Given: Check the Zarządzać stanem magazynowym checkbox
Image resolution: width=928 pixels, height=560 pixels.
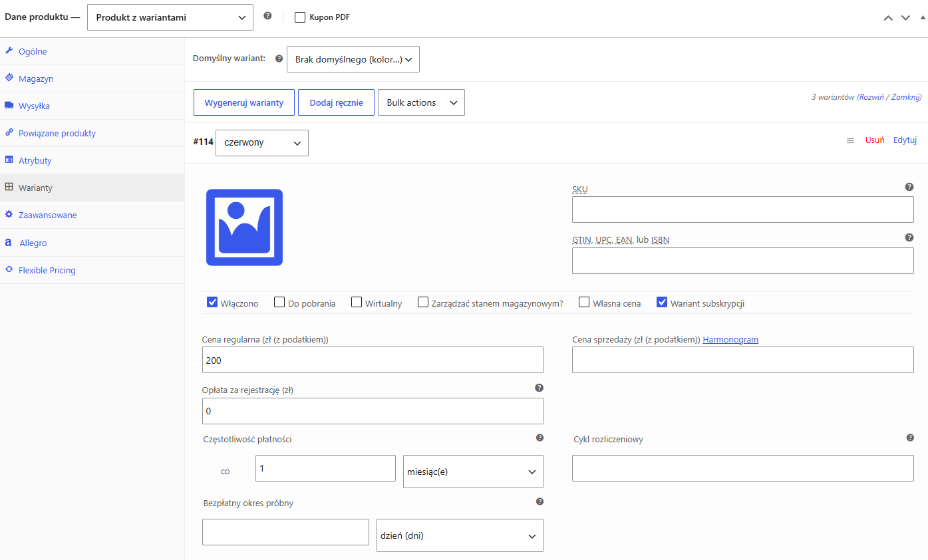Looking at the screenshot, I should coord(423,302).
